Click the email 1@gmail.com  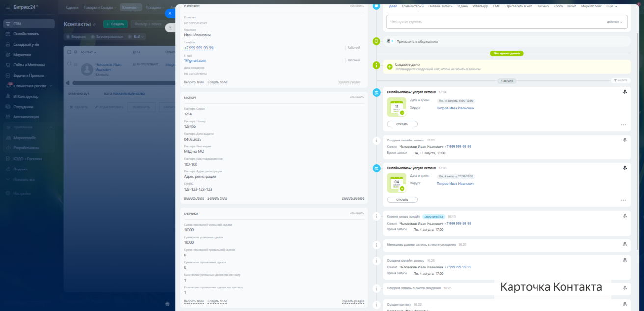click(195, 60)
